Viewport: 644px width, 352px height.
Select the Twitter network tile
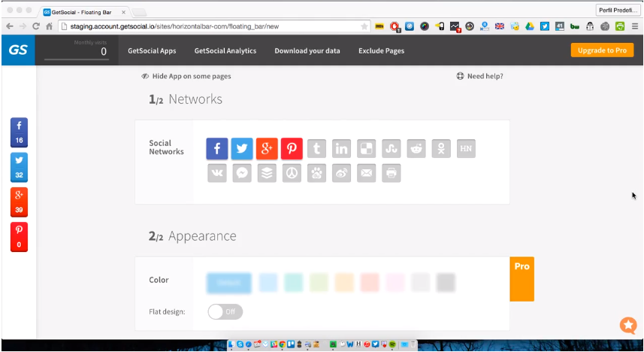tap(242, 148)
